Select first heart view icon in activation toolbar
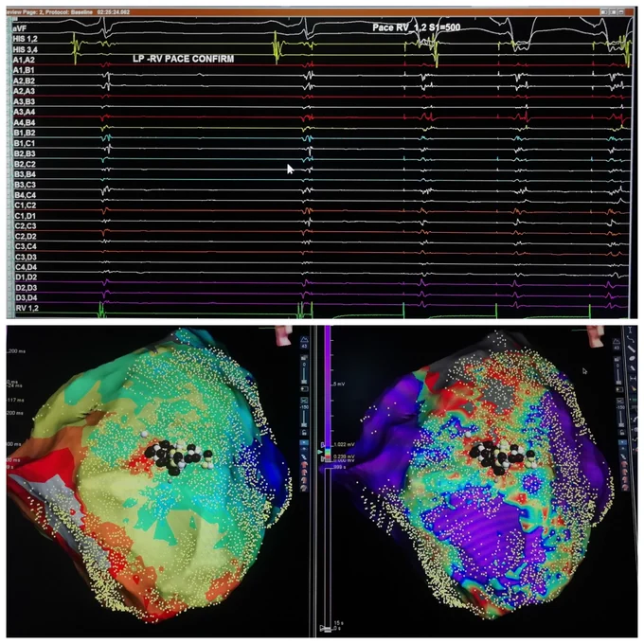The width and height of the screenshot is (644, 644). [x=304, y=465]
